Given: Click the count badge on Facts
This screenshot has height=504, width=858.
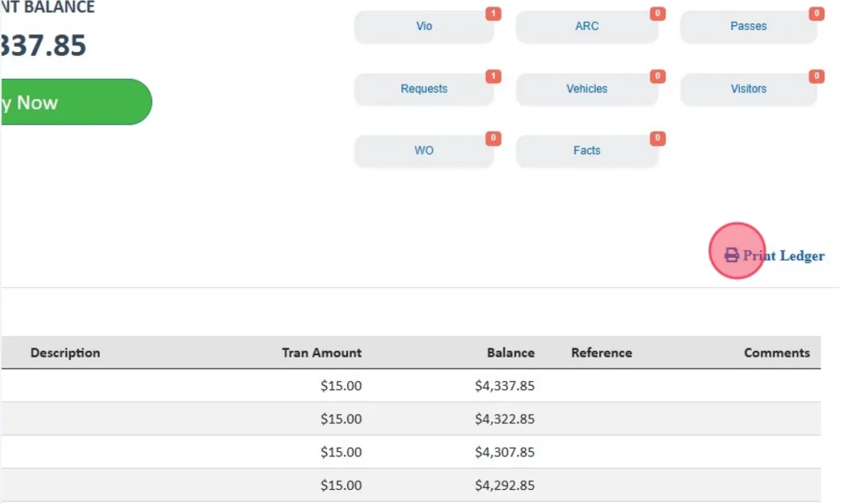Looking at the screenshot, I should click(658, 138).
